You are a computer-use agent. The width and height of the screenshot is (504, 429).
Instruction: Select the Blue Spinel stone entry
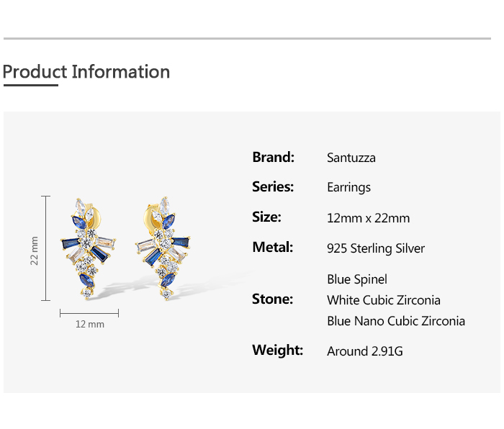pos(356,279)
